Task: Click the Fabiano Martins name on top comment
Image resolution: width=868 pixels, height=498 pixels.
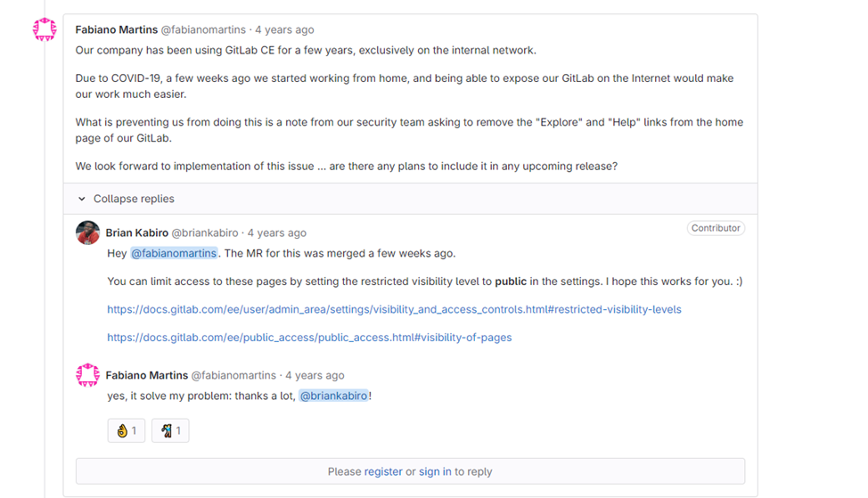Action: click(116, 30)
